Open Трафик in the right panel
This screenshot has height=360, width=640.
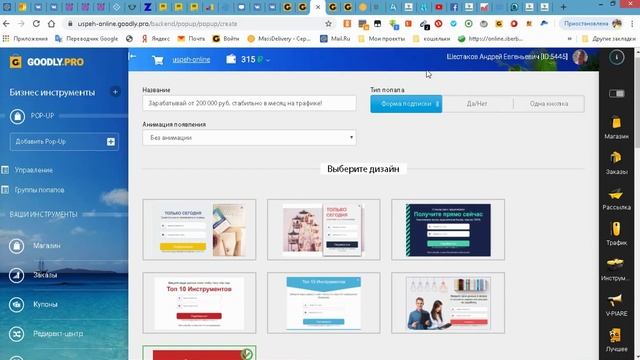(x=616, y=234)
